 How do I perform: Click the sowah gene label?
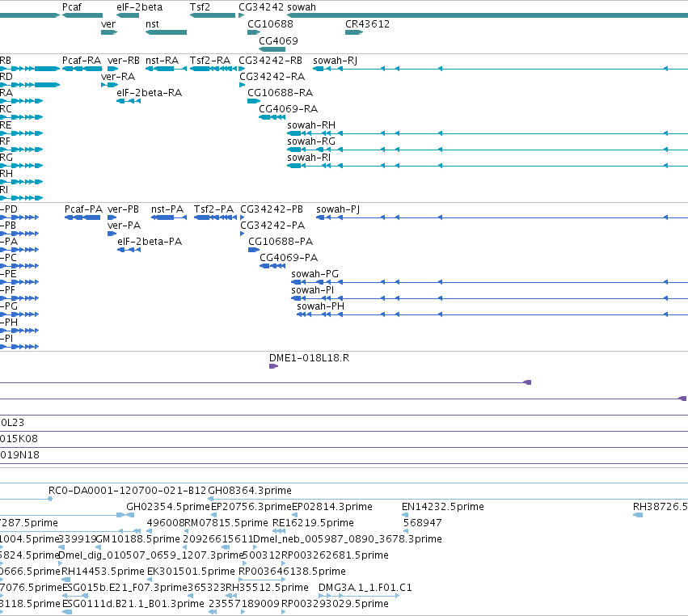click(x=302, y=7)
